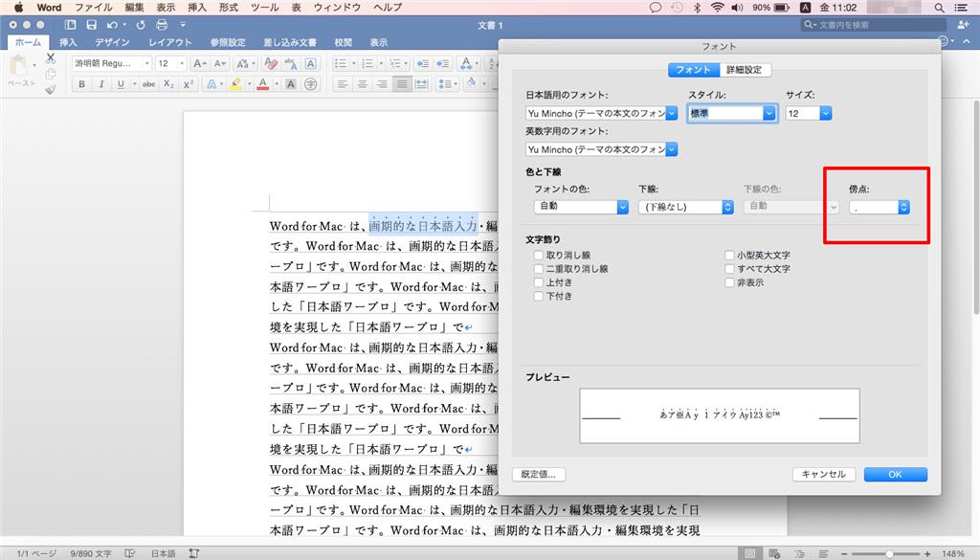Click 9/890 文字 word count in status bar
This screenshot has height=560, width=980.
point(91,553)
